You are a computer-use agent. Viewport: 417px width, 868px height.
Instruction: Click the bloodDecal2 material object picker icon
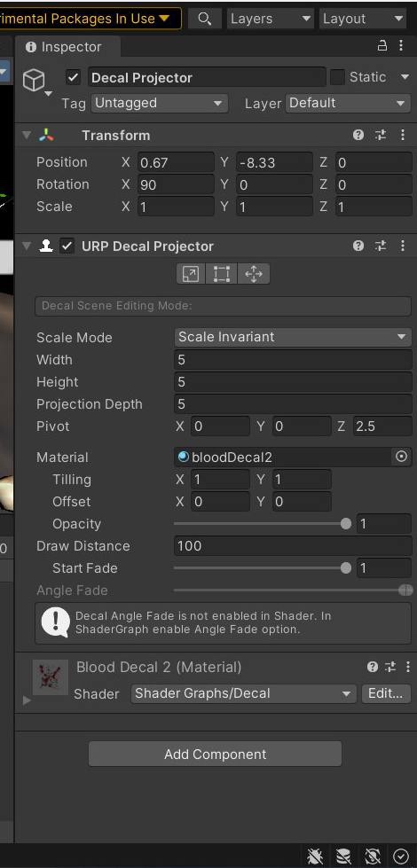[402, 457]
